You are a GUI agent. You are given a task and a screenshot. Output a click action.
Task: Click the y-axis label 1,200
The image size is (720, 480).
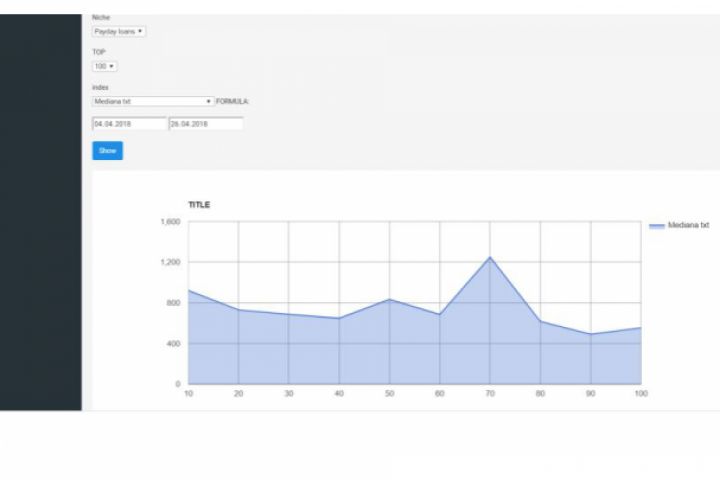pos(170,262)
